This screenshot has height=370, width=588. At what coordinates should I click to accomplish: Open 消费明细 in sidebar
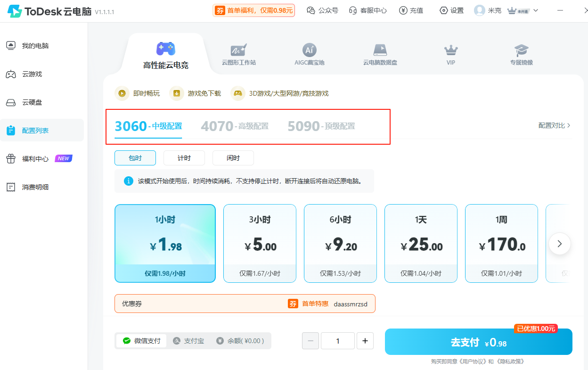tap(42, 187)
